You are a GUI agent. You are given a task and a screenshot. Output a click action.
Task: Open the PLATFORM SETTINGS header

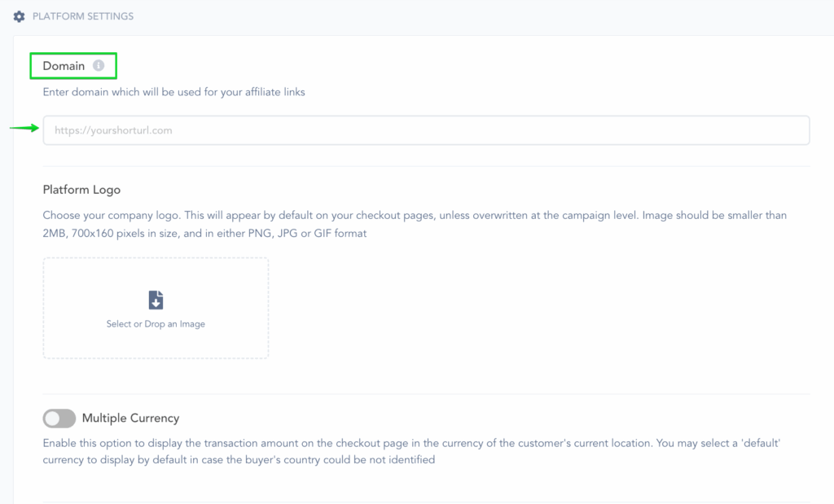(82, 16)
